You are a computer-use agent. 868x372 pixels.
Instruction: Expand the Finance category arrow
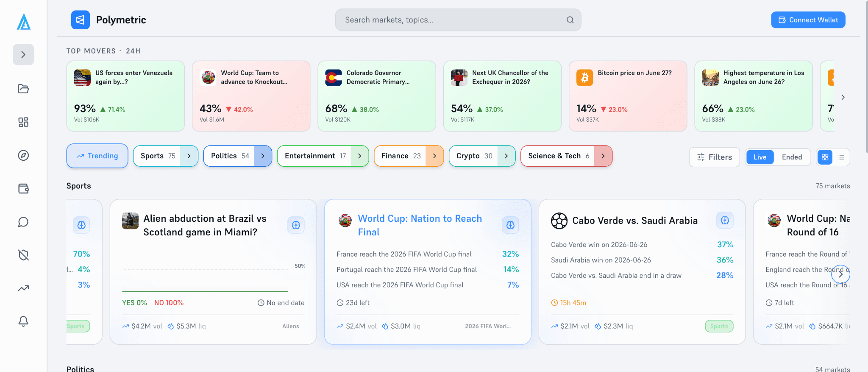(434, 156)
